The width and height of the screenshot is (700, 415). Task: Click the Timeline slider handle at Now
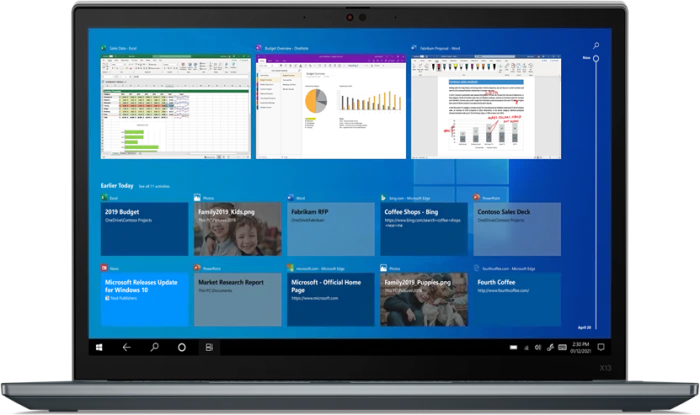pos(596,58)
